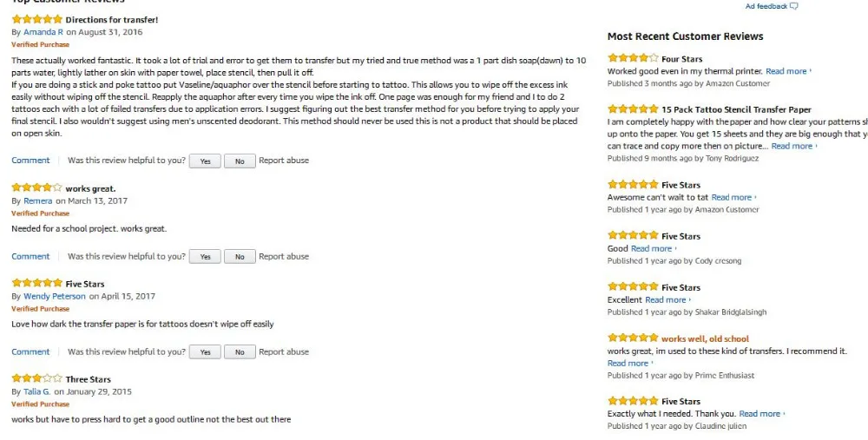
Task: Comment on Wendy Peterson's review
Action: coord(30,351)
